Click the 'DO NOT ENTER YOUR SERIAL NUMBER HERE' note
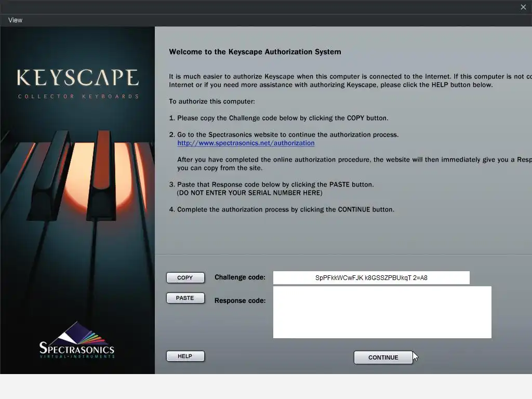This screenshot has height=399, width=532. pyautogui.click(x=249, y=193)
